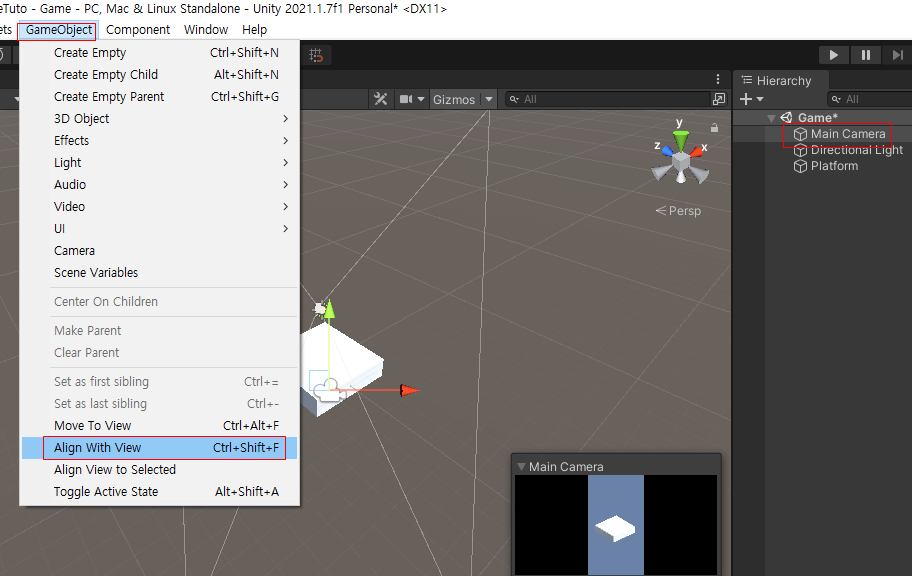912x576 pixels.
Task: Click scene search mode icon
Action: coord(719,99)
